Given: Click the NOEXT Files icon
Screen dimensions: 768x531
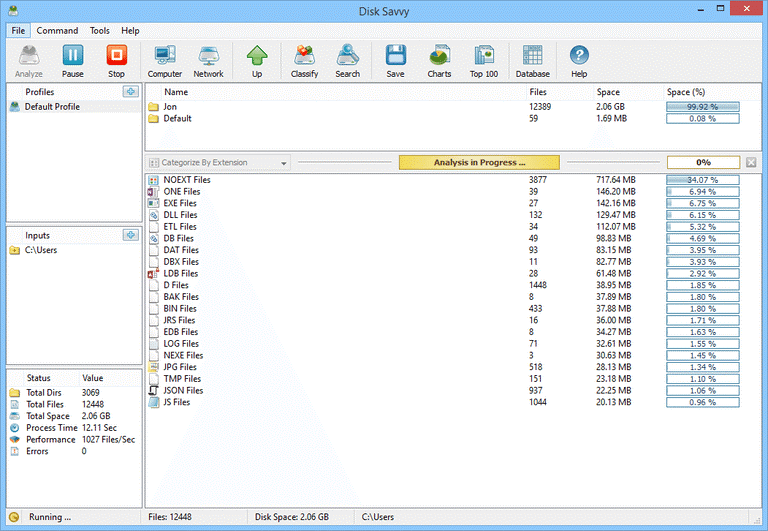Looking at the screenshot, I should pyautogui.click(x=153, y=180).
